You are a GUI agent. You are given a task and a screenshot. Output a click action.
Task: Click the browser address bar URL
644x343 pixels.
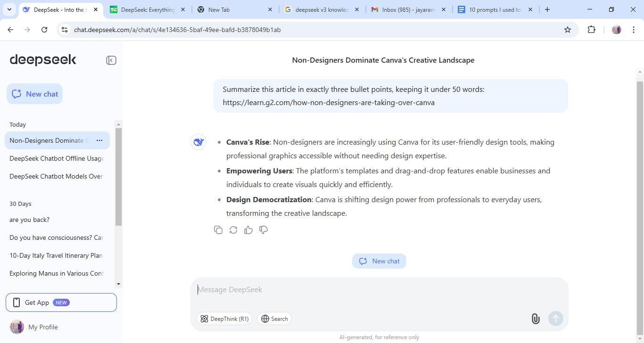[x=177, y=30]
